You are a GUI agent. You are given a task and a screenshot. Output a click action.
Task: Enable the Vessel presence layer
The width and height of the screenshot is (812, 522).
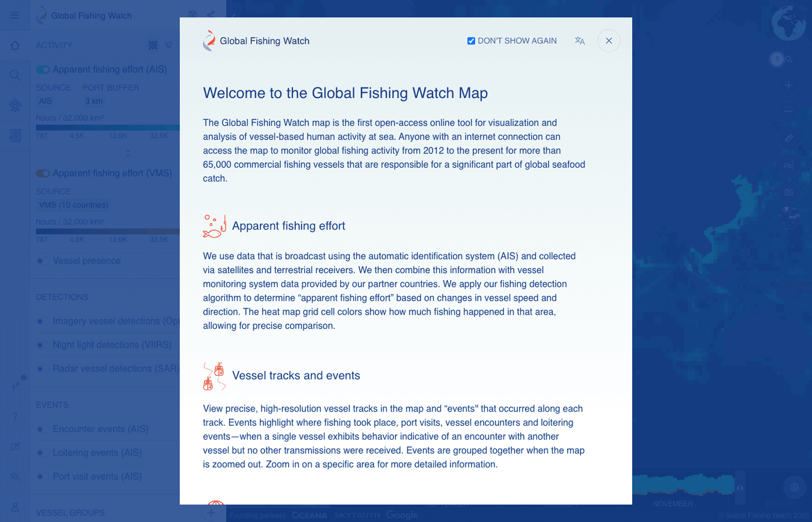(42, 260)
